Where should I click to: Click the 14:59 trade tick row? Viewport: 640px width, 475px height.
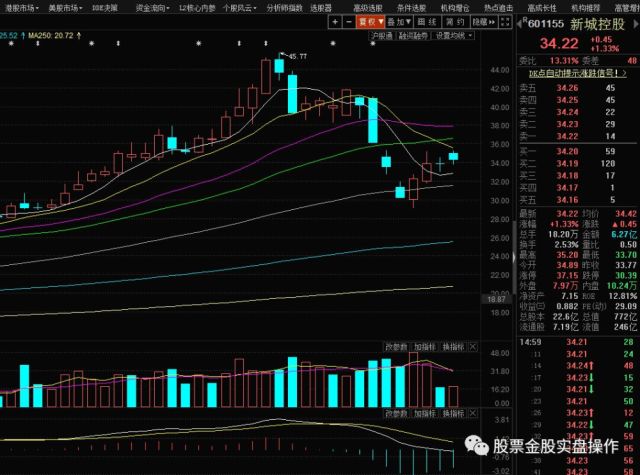click(577, 342)
